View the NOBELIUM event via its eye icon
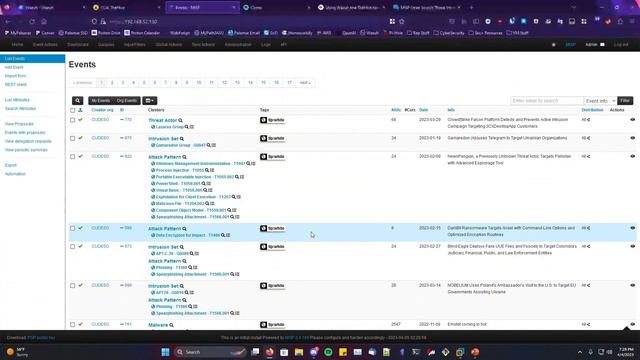 point(633,285)
